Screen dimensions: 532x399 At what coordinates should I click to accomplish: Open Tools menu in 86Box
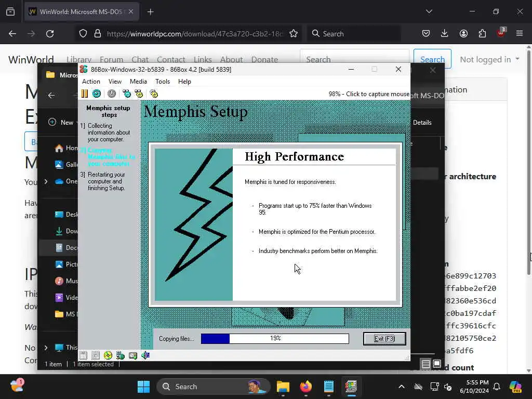click(163, 82)
